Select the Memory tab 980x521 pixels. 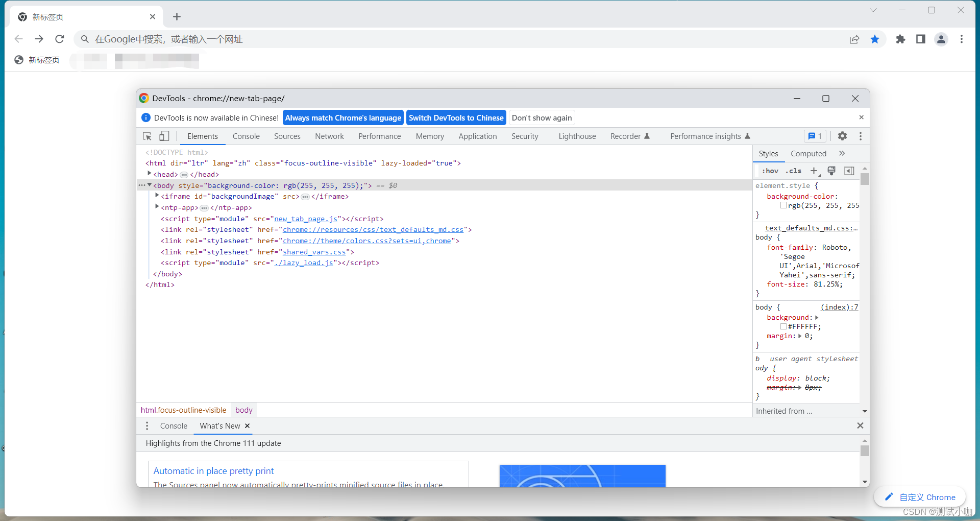pyautogui.click(x=430, y=136)
